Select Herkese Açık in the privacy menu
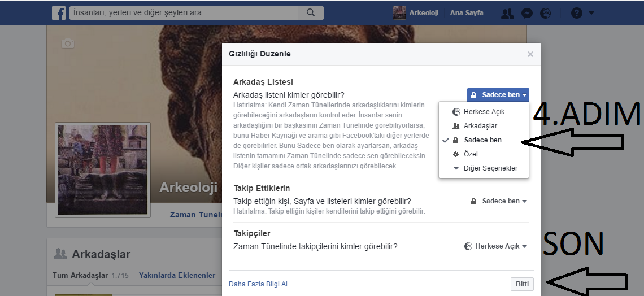Screen dimensions: 644x296 click(484, 112)
